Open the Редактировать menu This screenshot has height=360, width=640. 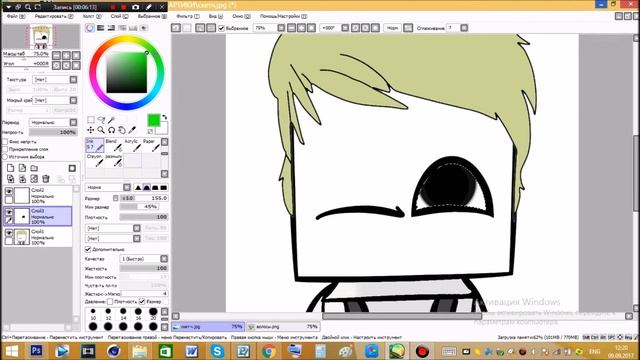54,16
